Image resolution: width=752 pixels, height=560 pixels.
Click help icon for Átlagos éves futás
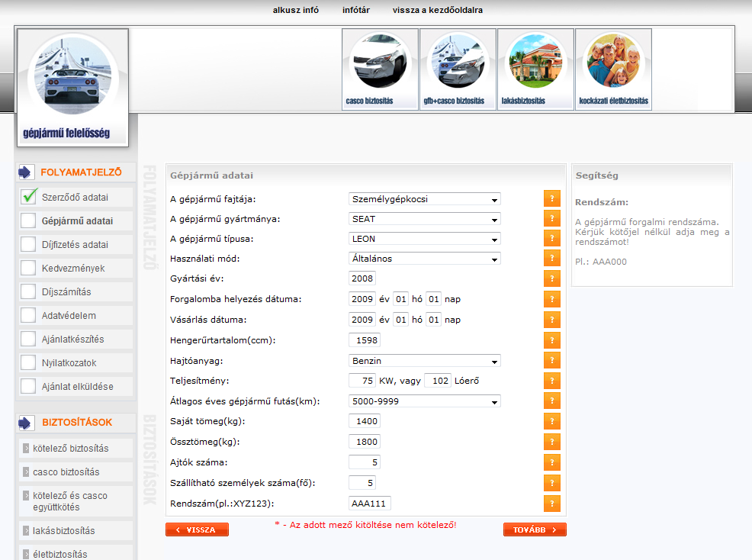(x=552, y=401)
